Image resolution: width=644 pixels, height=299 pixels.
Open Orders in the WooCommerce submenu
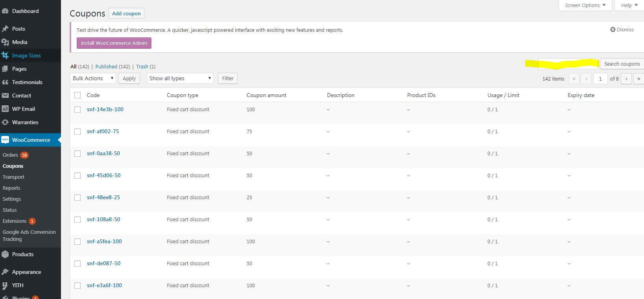[11, 155]
